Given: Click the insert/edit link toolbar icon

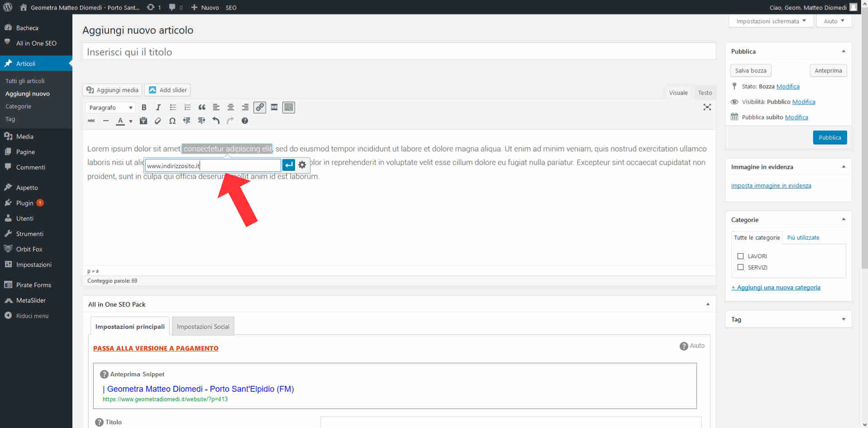Looking at the screenshot, I should (x=260, y=107).
